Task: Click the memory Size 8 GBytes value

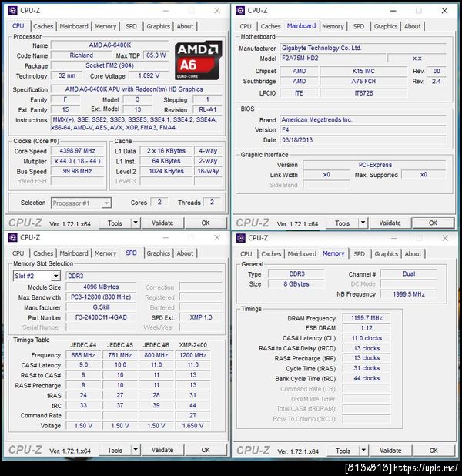Action: tap(296, 284)
